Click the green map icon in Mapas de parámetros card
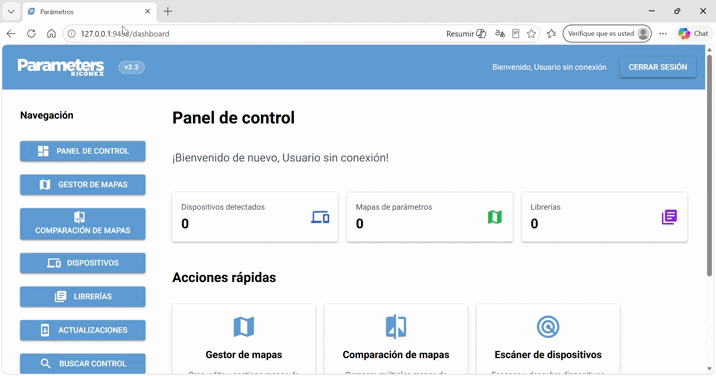 tap(495, 217)
